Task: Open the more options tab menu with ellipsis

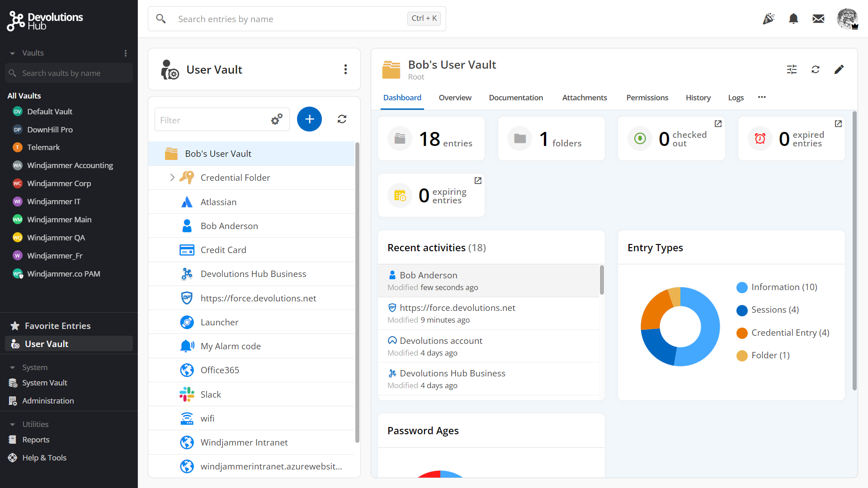Action: coord(762,97)
